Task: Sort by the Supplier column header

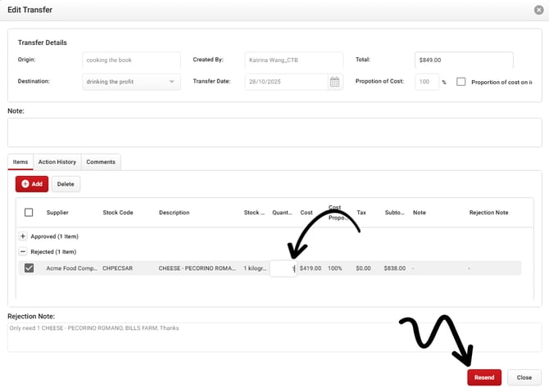Action: (57, 213)
